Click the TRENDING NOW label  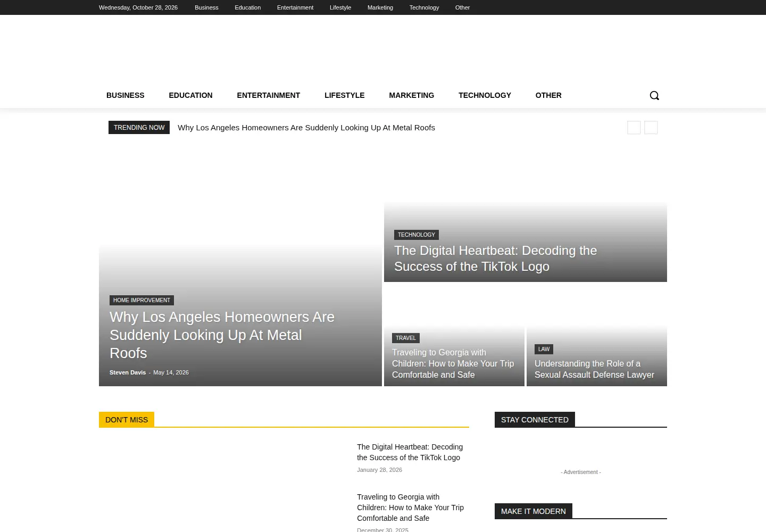[x=139, y=127]
